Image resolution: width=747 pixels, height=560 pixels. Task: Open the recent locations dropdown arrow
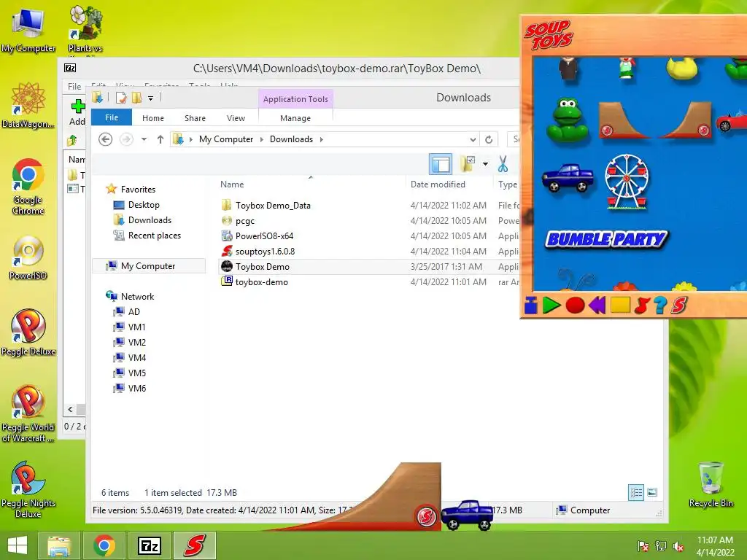tap(144, 139)
